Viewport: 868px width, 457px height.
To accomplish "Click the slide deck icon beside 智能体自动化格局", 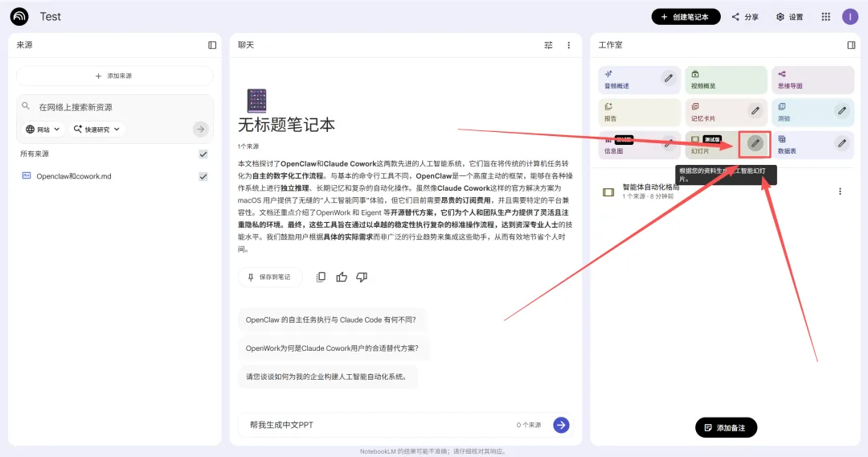I will coord(608,192).
